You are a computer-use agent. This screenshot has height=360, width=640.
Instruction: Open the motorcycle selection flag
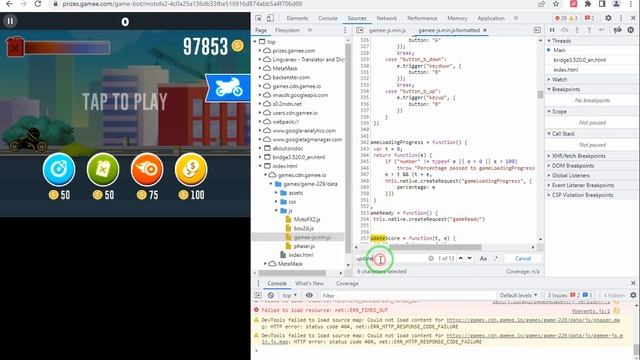pyautogui.click(x=228, y=88)
